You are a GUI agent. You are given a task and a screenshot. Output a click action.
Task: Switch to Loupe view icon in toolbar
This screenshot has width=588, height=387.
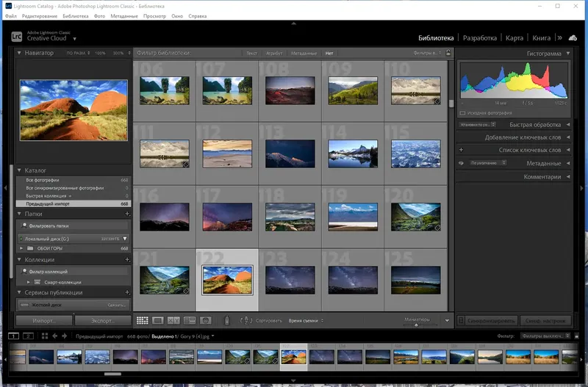coord(158,321)
